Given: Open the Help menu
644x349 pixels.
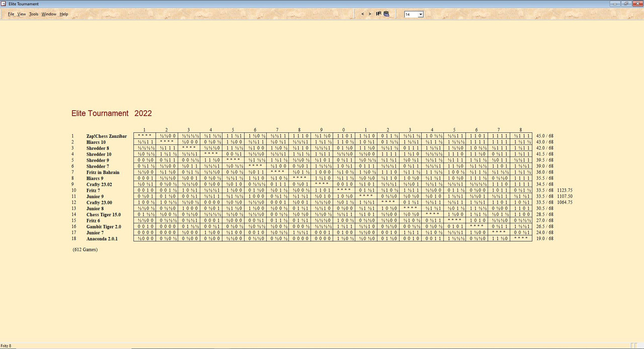Looking at the screenshot, I should pos(64,14).
